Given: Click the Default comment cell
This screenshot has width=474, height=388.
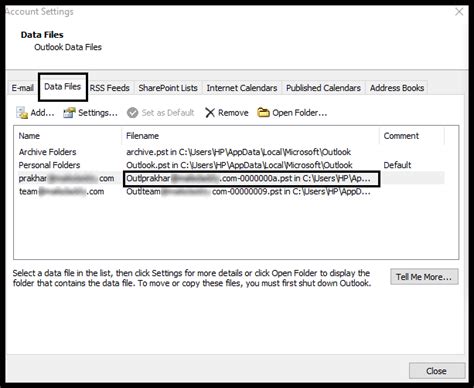Looking at the screenshot, I should pyautogui.click(x=397, y=165).
